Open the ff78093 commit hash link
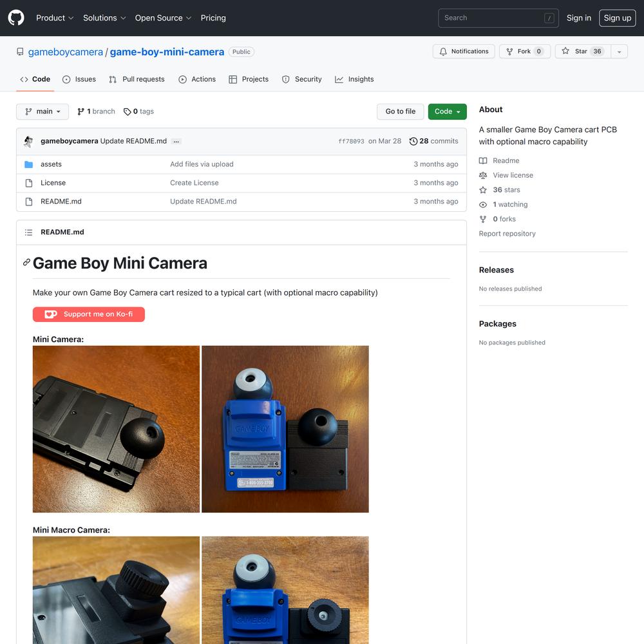The height and width of the screenshot is (644, 644). tap(351, 141)
